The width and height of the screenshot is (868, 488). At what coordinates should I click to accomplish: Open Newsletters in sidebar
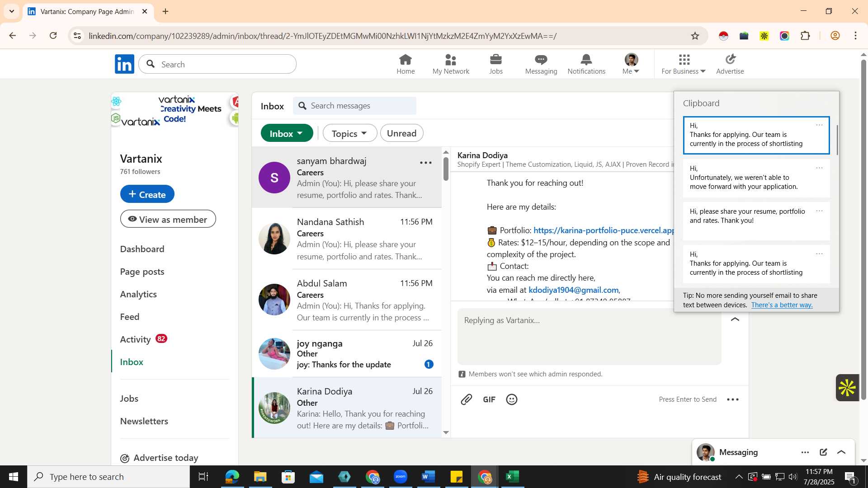[x=144, y=421]
